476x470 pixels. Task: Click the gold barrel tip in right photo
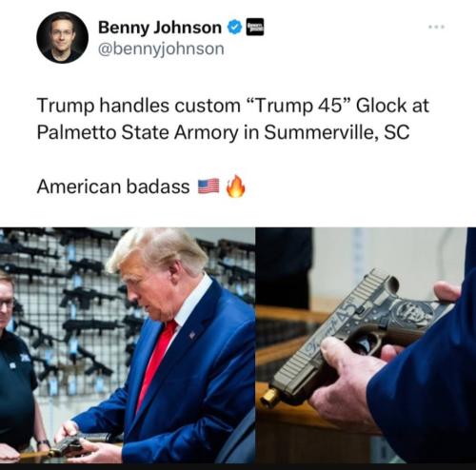[269, 398]
